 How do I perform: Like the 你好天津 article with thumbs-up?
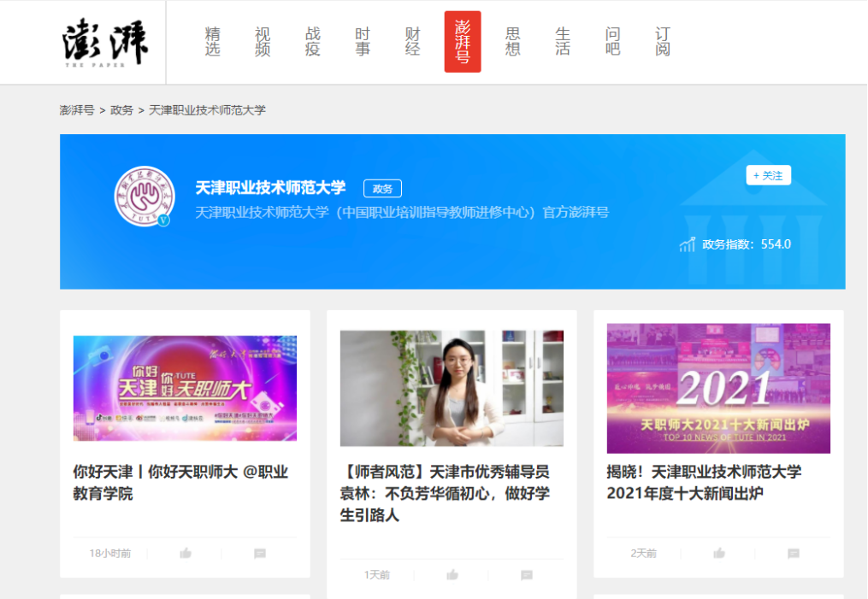pos(186,553)
